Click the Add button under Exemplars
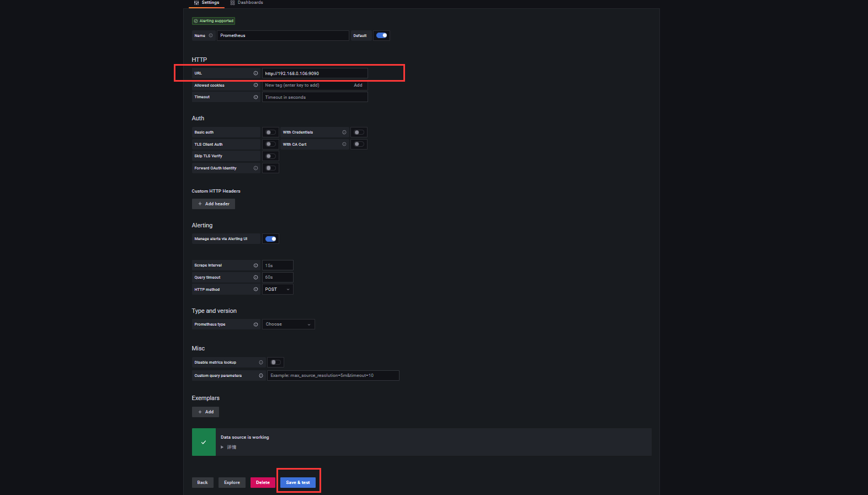The image size is (868, 495). pyautogui.click(x=205, y=412)
